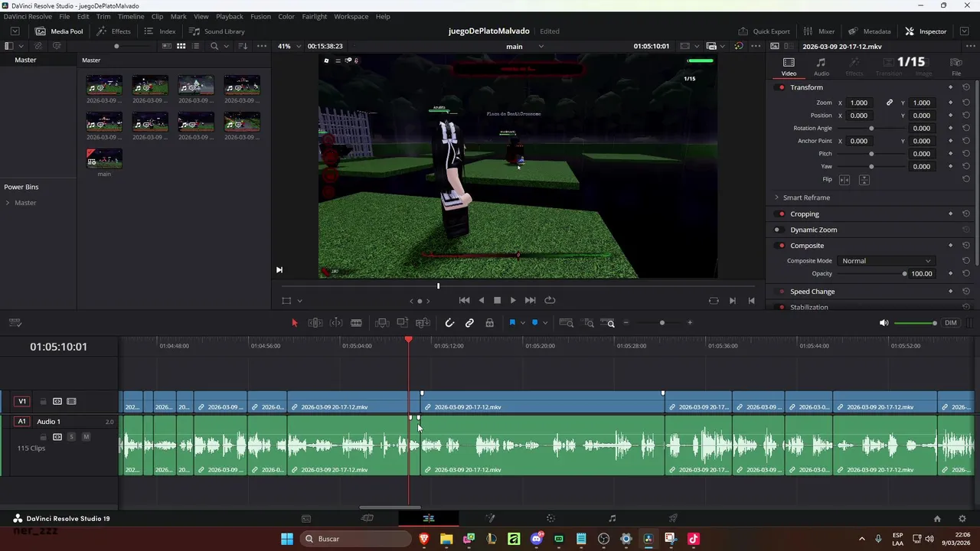
Task: Open the Fairlight page music-note icon
Action: point(612,518)
